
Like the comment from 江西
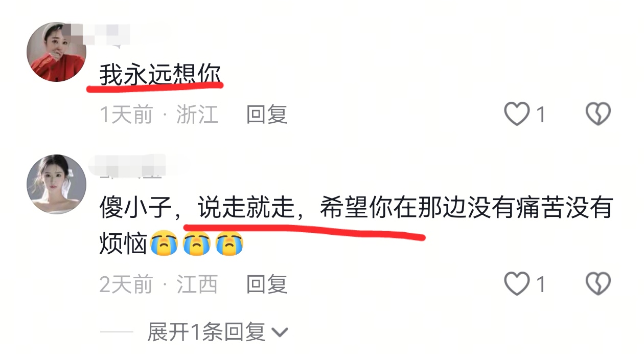coord(516,283)
